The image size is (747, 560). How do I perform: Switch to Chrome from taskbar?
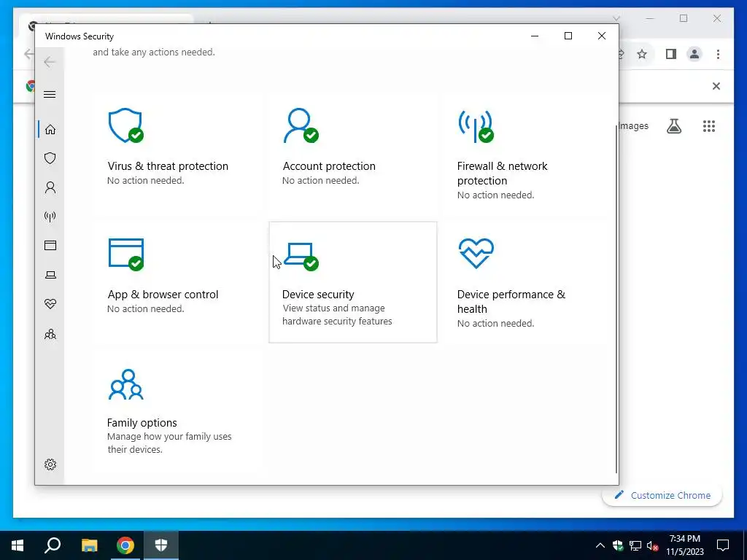pos(125,545)
